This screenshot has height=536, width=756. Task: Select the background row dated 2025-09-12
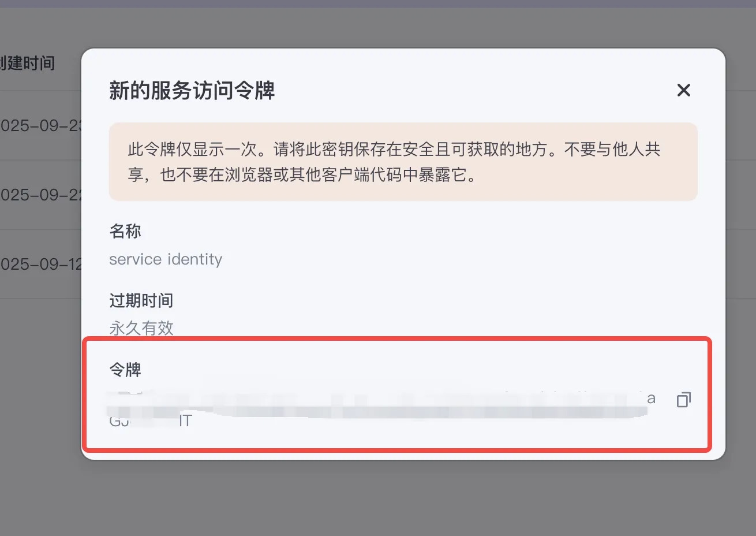40,265
